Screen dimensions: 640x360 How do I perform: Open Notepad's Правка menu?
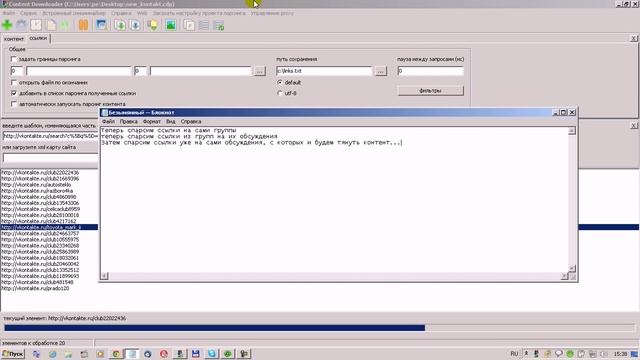point(129,122)
